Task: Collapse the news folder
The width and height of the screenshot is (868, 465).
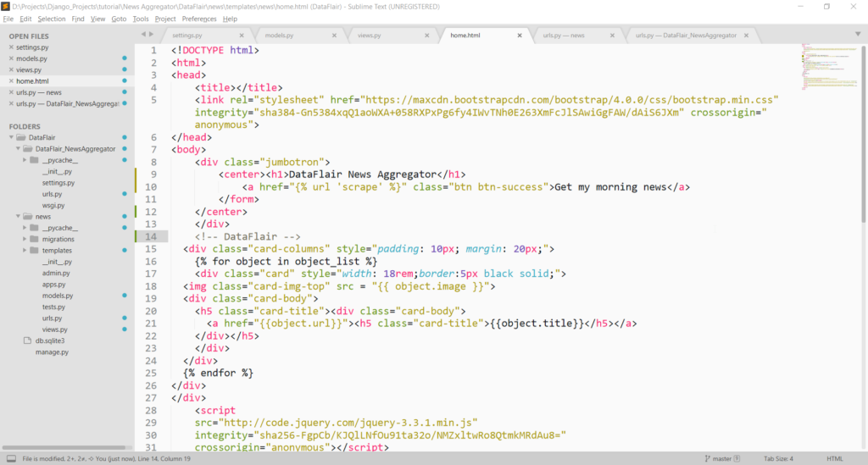Action: 18,217
